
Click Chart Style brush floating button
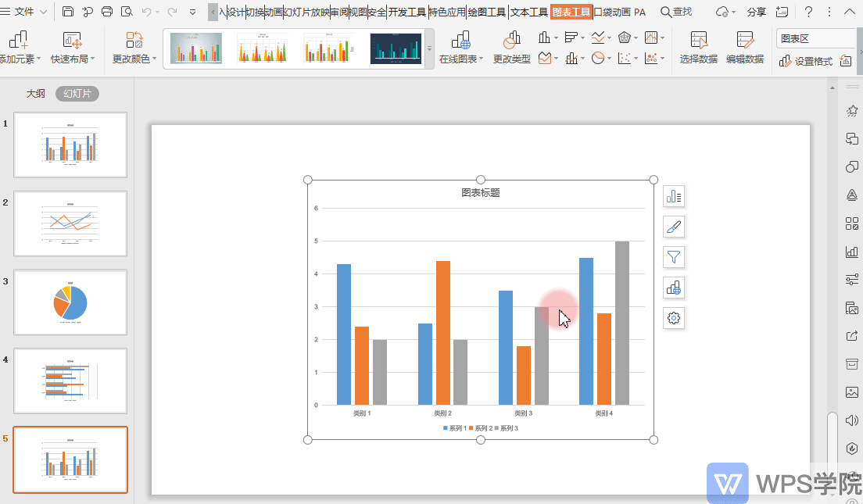click(674, 227)
